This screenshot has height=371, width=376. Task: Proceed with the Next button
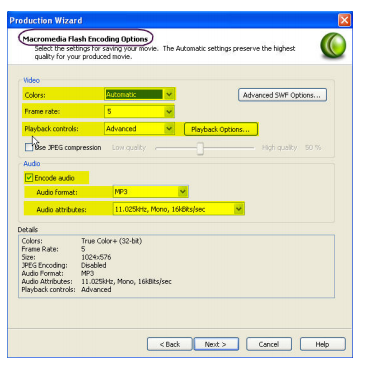pos(216,344)
